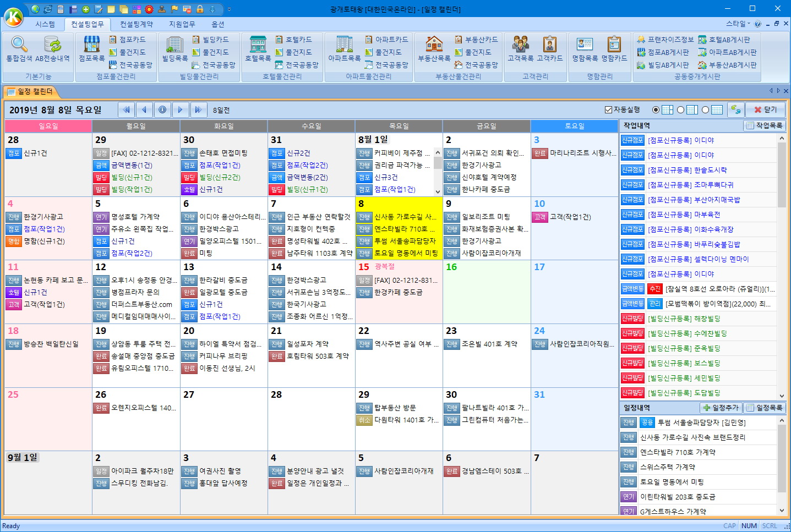Switch to the 컨설팅계약 ribbon tab
The width and height of the screenshot is (791, 532).
(137, 24)
